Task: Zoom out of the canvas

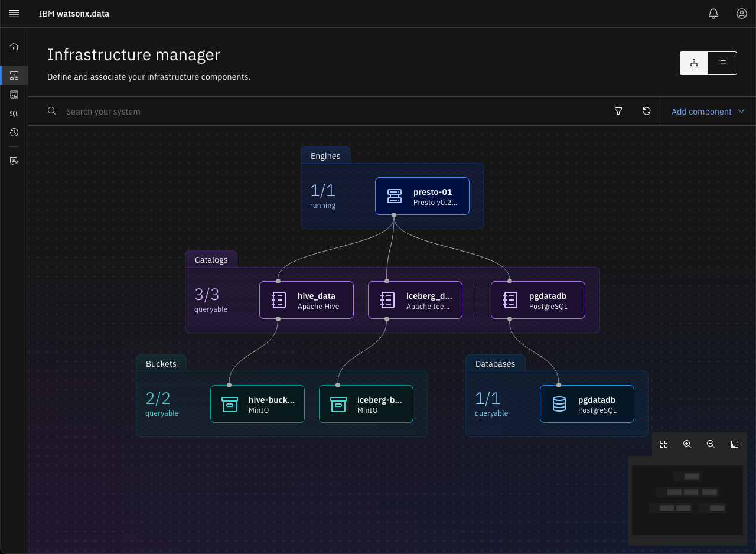Action: pyautogui.click(x=711, y=444)
